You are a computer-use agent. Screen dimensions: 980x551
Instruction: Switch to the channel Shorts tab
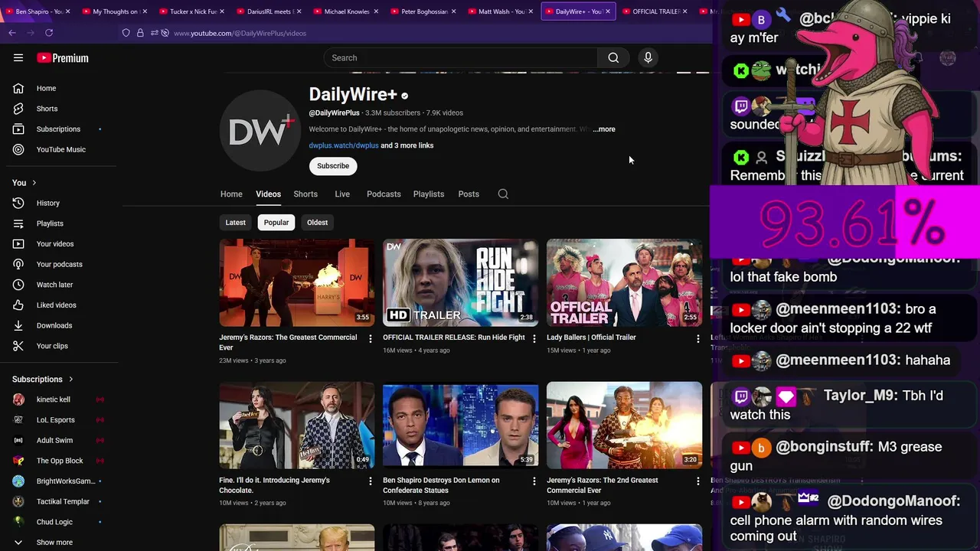click(305, 194)
